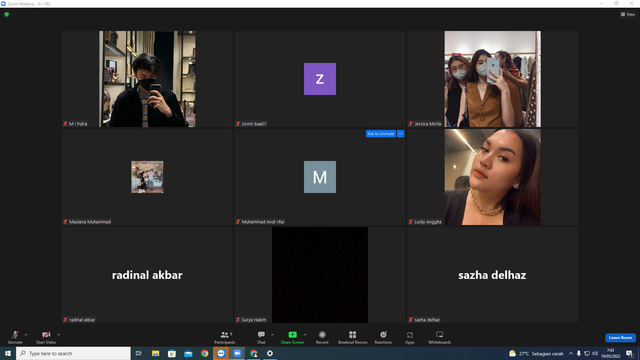Click the Leave Room button

[620, 338]
